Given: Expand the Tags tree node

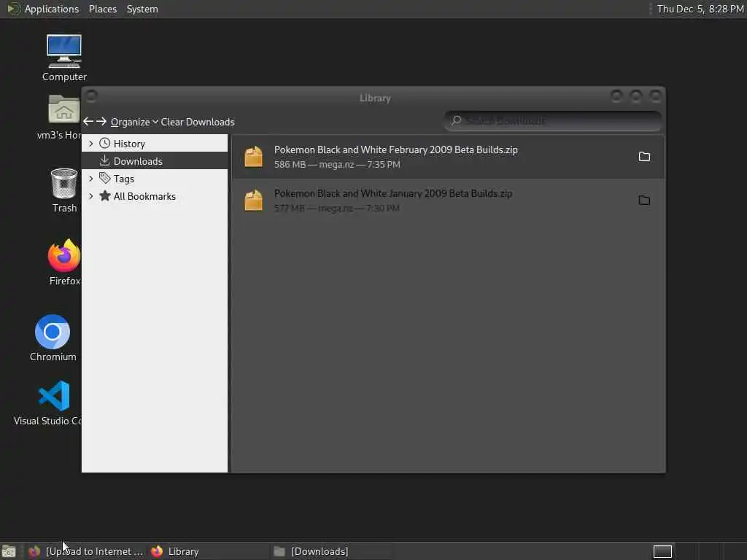Looking at the screenshot, I should (x=91, y=179).
